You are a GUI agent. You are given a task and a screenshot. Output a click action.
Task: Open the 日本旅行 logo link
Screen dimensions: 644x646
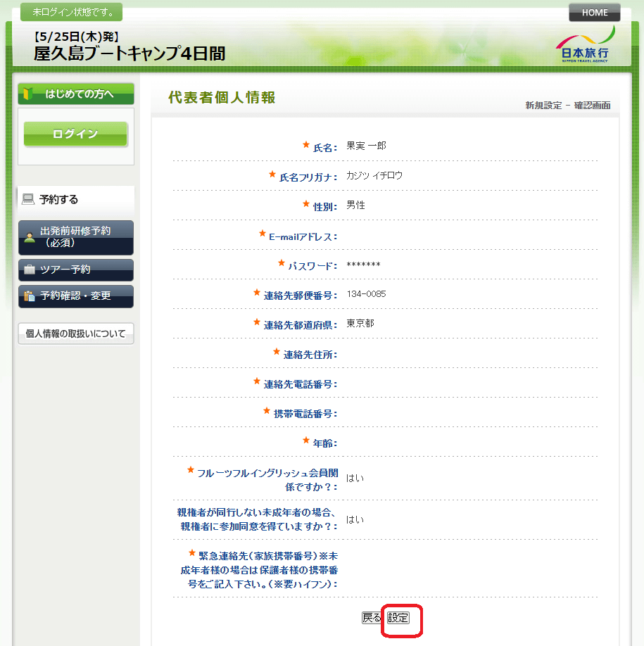(x=585, y=44)
